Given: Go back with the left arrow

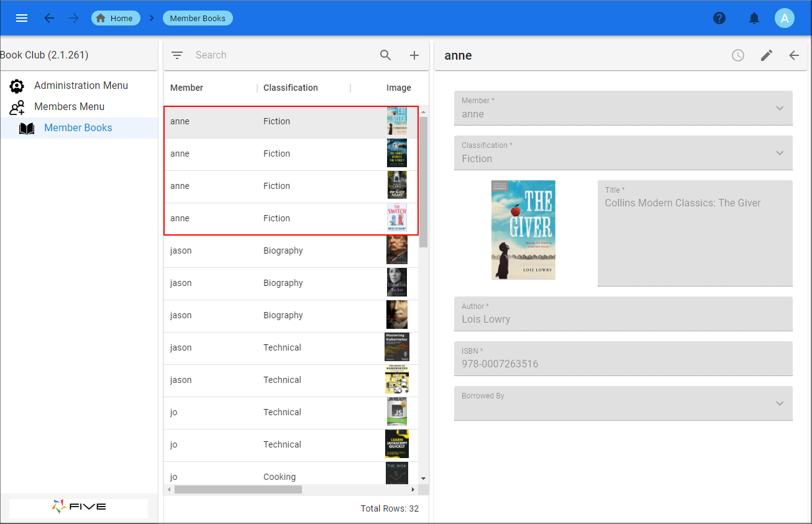Looking at the screenshot, I should click(49, 18).
